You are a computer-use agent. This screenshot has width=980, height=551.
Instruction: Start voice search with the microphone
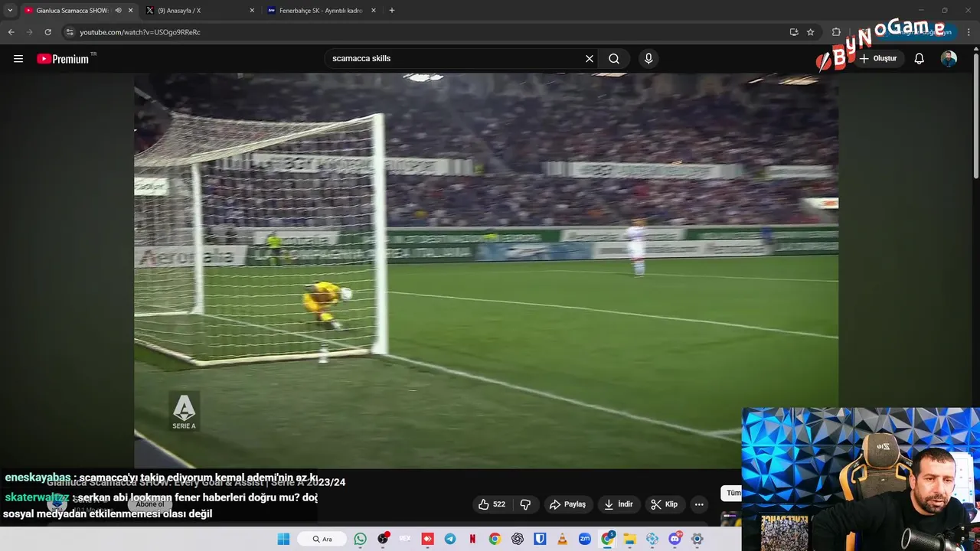tap(648, 59)
